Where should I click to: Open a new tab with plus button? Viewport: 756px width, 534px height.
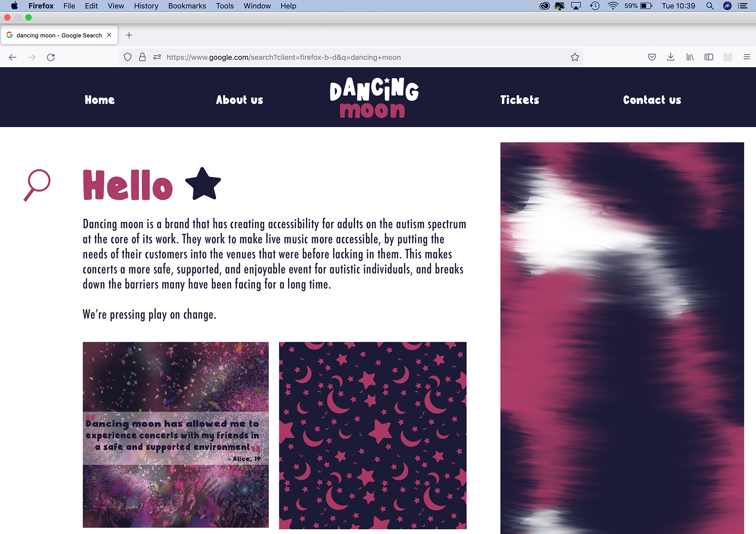click(129, 35)
